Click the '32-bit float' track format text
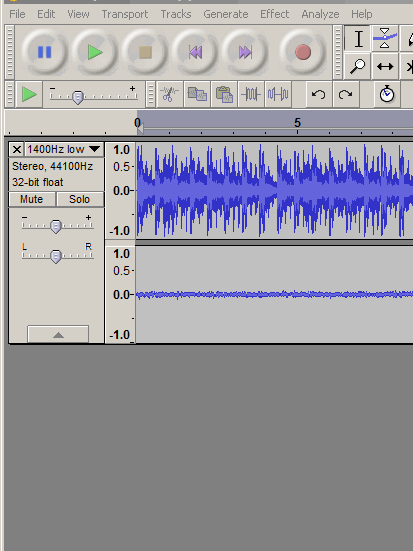 click(x=38, y=182)
